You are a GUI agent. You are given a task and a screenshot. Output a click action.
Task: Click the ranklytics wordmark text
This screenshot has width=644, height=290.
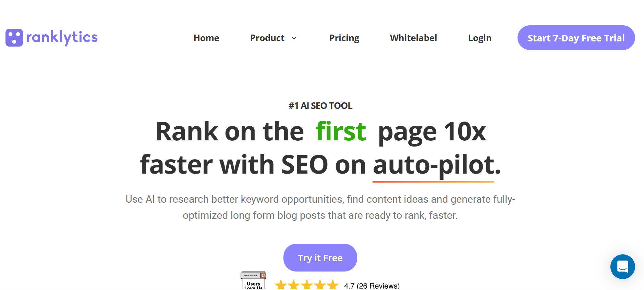[x=62, y=37]
